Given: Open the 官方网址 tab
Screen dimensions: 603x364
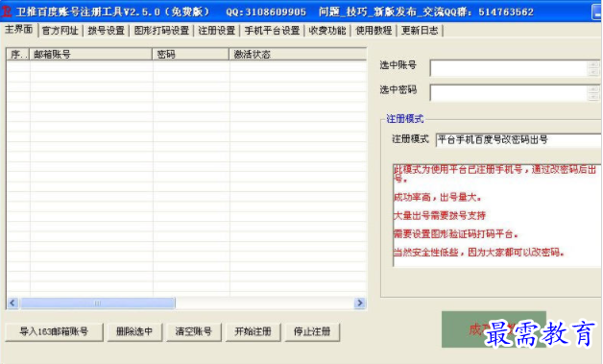Looking at the screenshot, I should pyautogui.click(x=60, y=31).
